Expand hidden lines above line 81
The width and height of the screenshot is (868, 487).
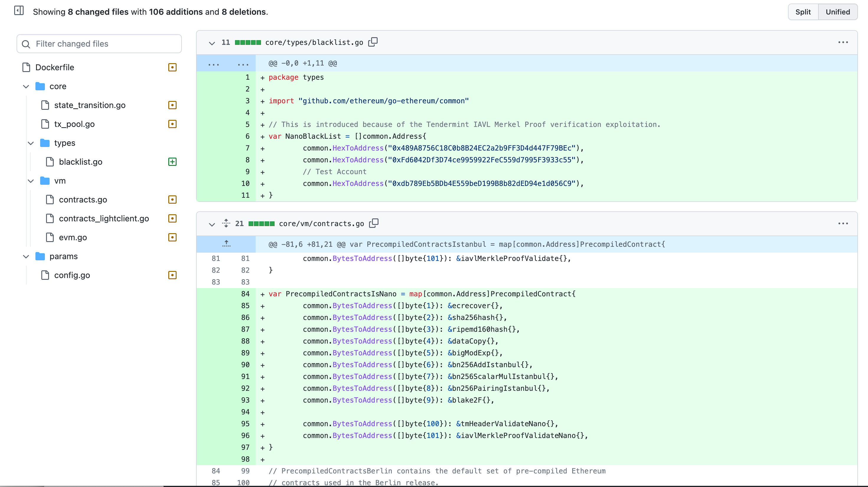pyautogui.click(x=226, y=244)
